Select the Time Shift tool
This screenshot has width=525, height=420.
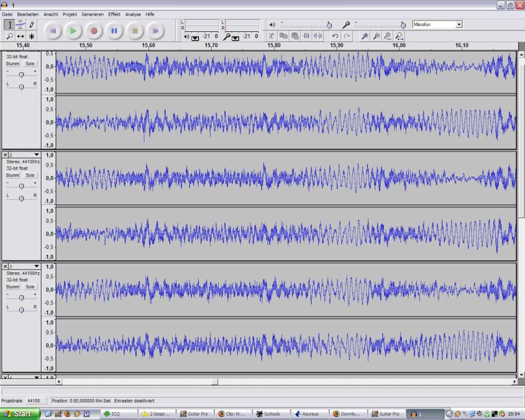pos(20,36)
